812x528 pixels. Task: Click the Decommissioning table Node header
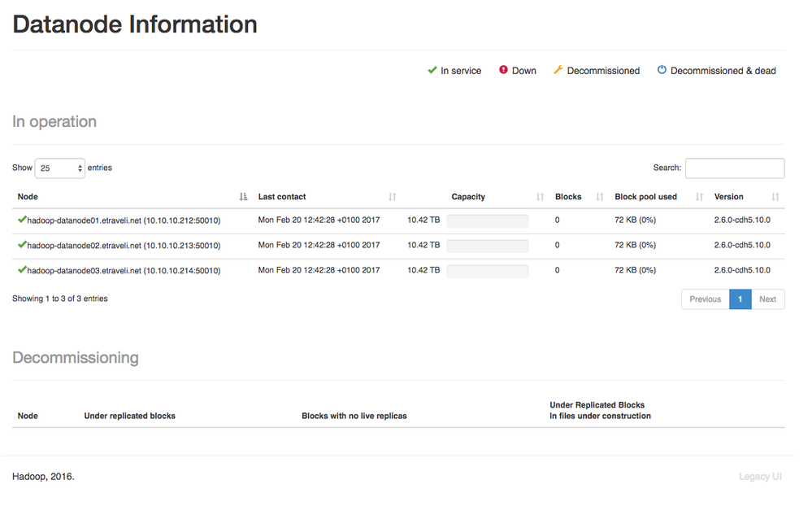(28, 416)
